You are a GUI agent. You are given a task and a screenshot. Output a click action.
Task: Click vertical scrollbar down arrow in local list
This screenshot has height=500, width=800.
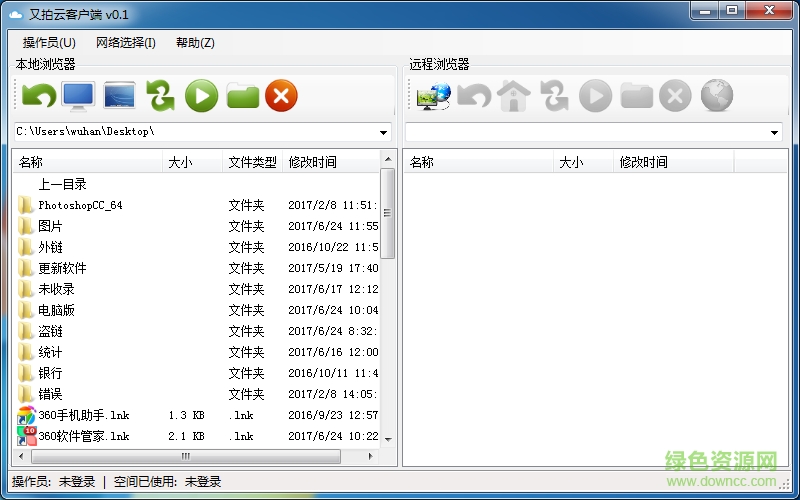388,439
